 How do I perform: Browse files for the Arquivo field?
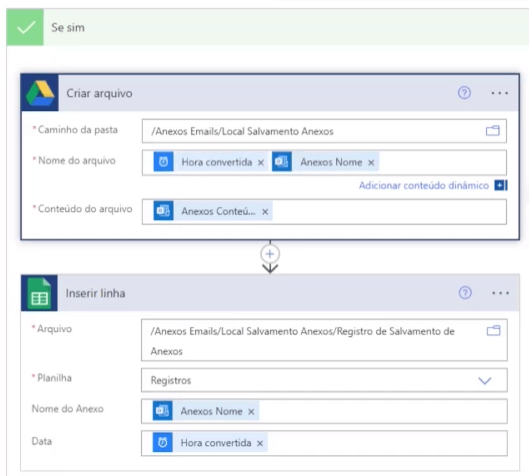[x=493, y=331]
